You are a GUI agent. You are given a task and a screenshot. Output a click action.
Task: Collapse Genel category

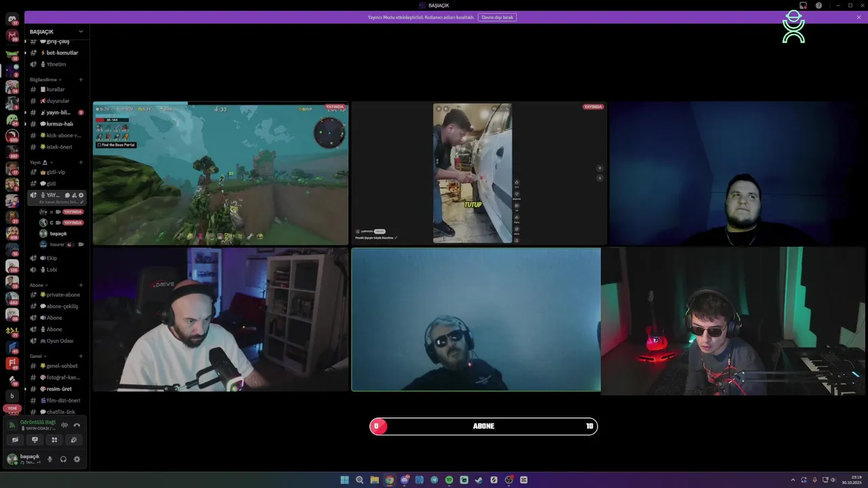(39, 356)
